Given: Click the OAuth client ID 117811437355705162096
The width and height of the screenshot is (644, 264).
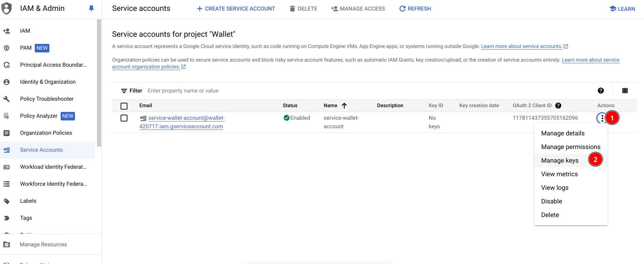Looking at the screenshot, I should pyautogui.click(x=545, y=118).
